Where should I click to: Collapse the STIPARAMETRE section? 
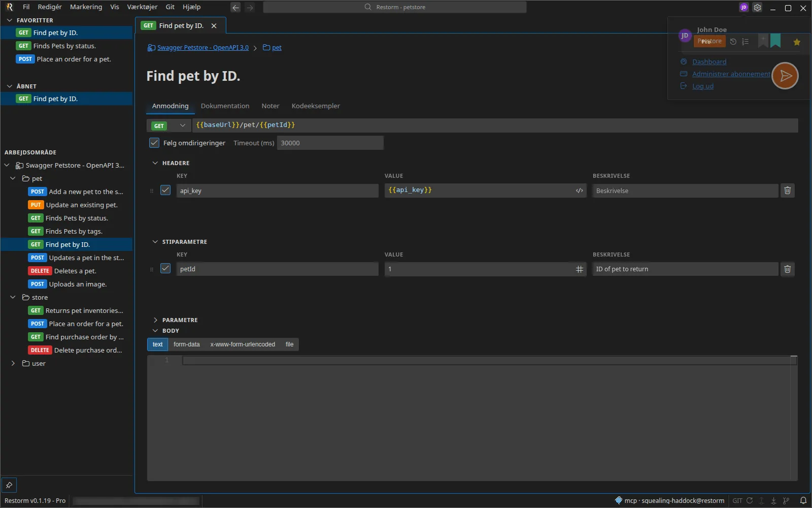point(155,242)
